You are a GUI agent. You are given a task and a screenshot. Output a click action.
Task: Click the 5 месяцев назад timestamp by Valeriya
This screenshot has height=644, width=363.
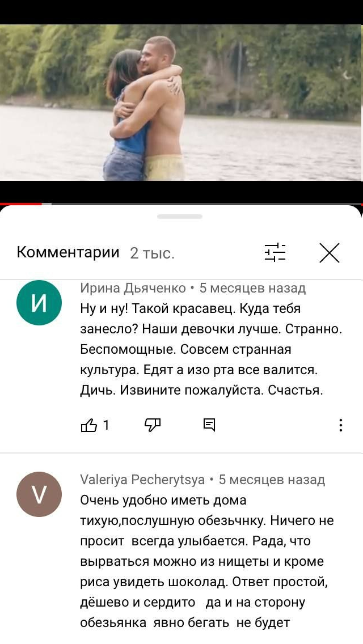pyautogui.click(x=272, y=480)
